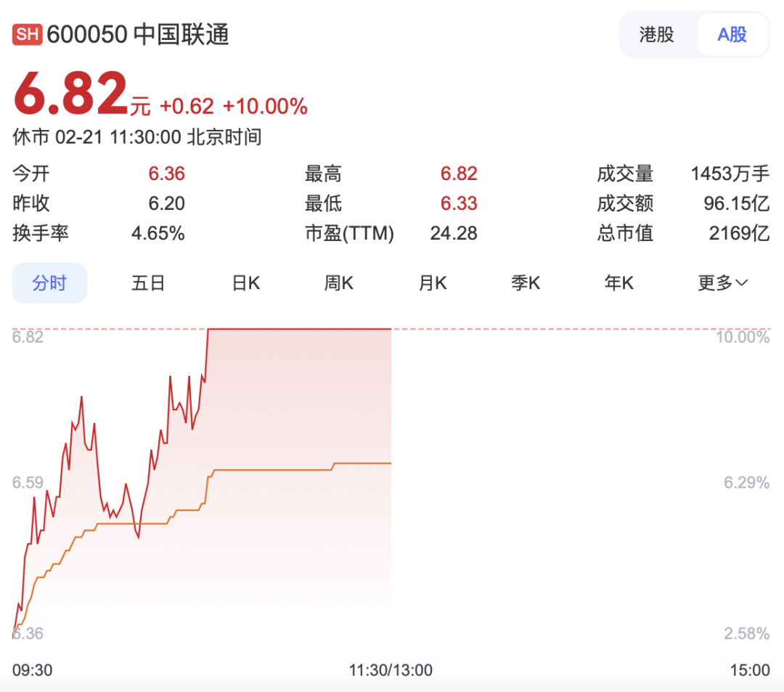Click the 今开 value 6.36
784x692 pixels.
[166, 174]
